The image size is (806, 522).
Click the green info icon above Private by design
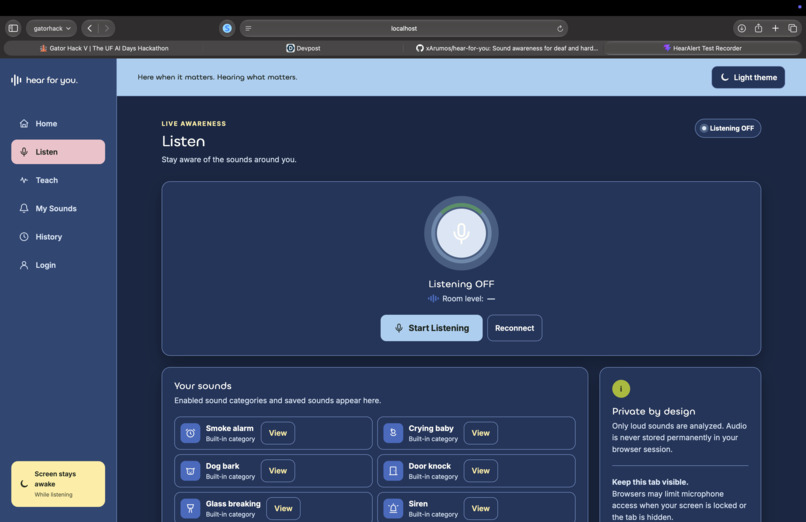[621, 389]
